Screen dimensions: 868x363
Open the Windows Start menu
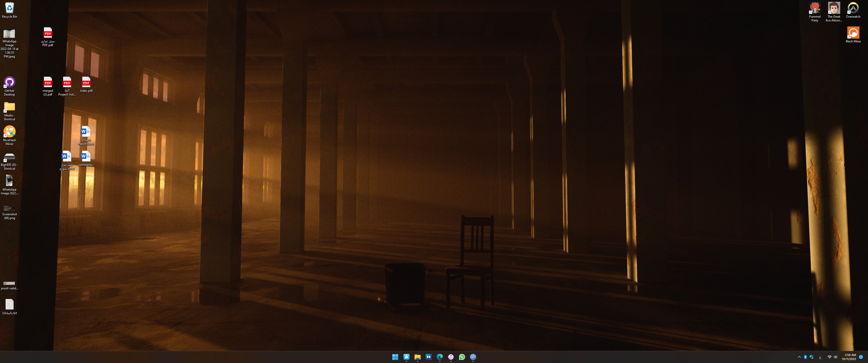click(395, 357)
